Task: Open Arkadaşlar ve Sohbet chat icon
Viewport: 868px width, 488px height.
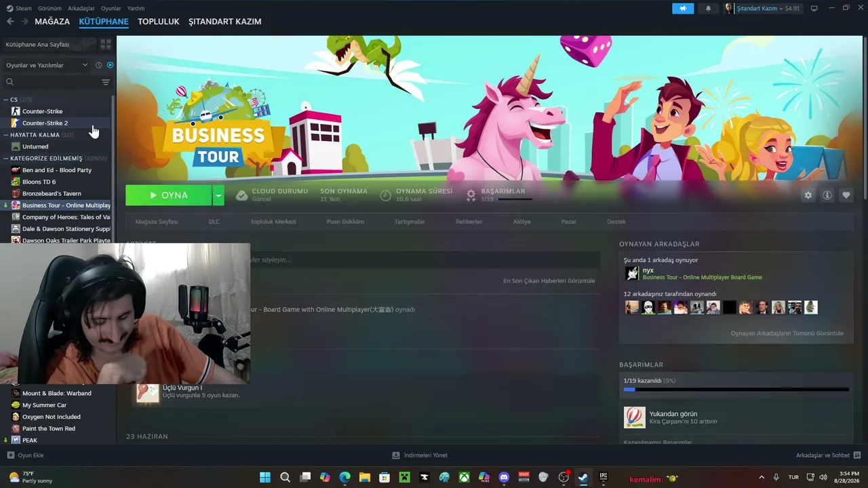Action: point(857,455)
